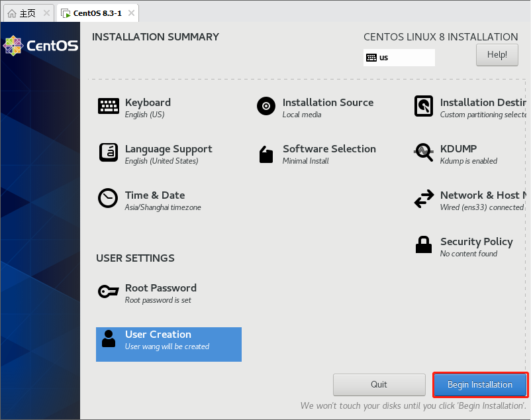
Task: Open Language Support settings
Action: click(169, 149)
